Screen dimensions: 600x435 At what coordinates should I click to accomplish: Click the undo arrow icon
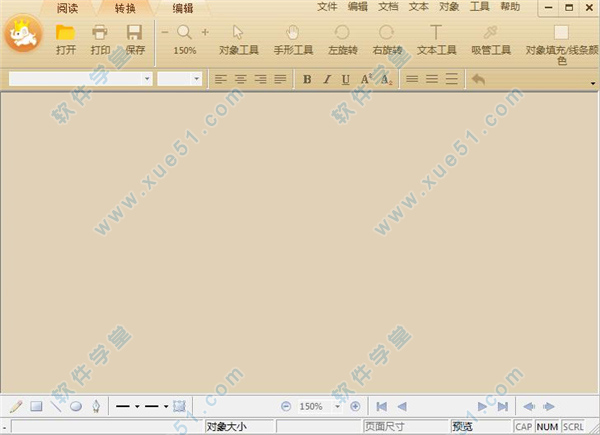[x=478, y=79]
